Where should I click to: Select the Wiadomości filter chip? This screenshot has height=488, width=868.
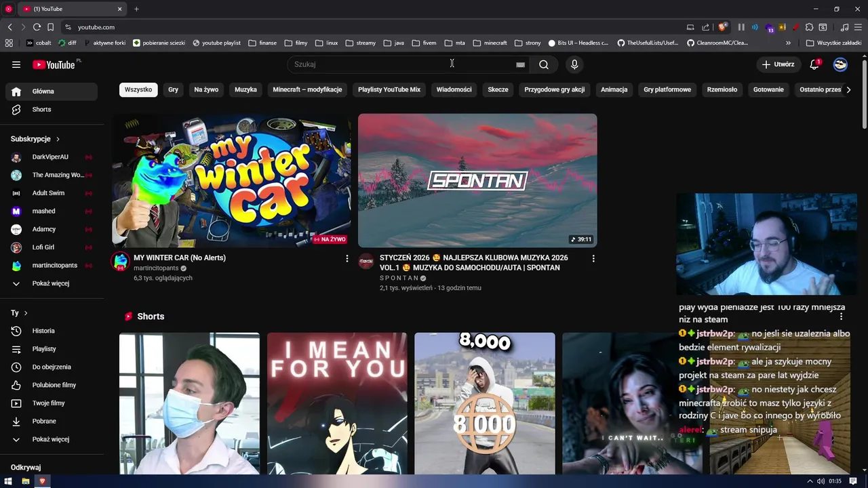pos(454,89)
